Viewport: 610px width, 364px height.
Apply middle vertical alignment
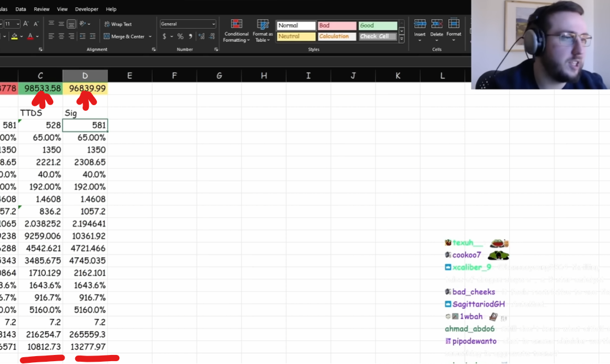click(x=62, y=24)
